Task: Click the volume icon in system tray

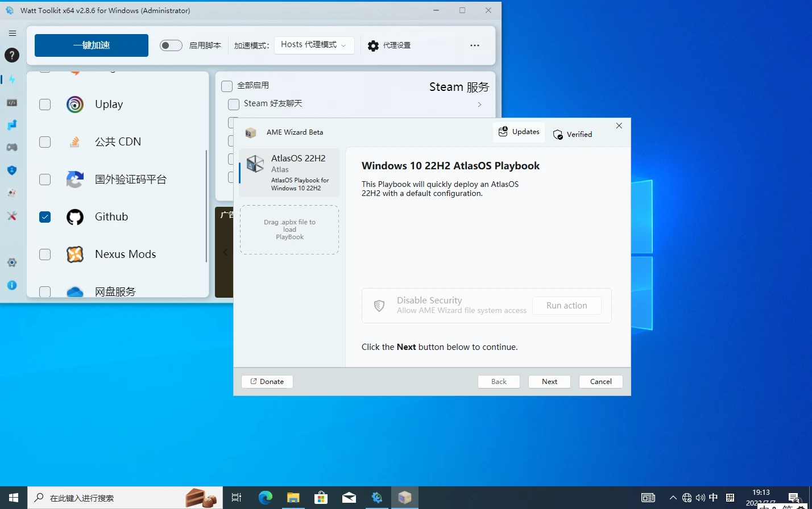Action: coord(700,498)
